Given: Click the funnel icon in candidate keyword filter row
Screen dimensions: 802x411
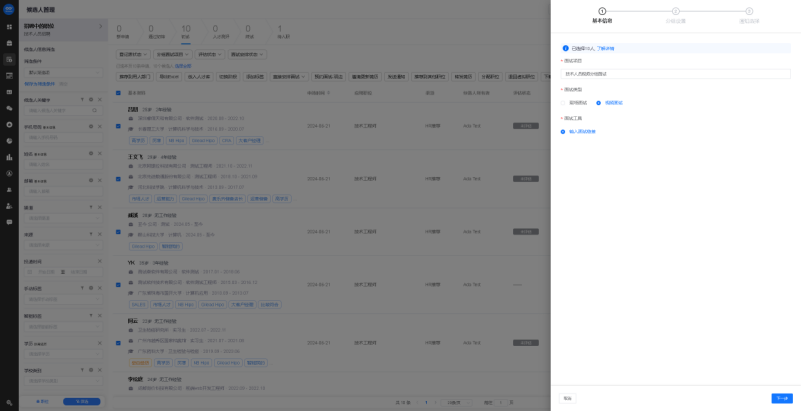Looking at the screenshot, I should pyautogui.click(x=82, y=100).
